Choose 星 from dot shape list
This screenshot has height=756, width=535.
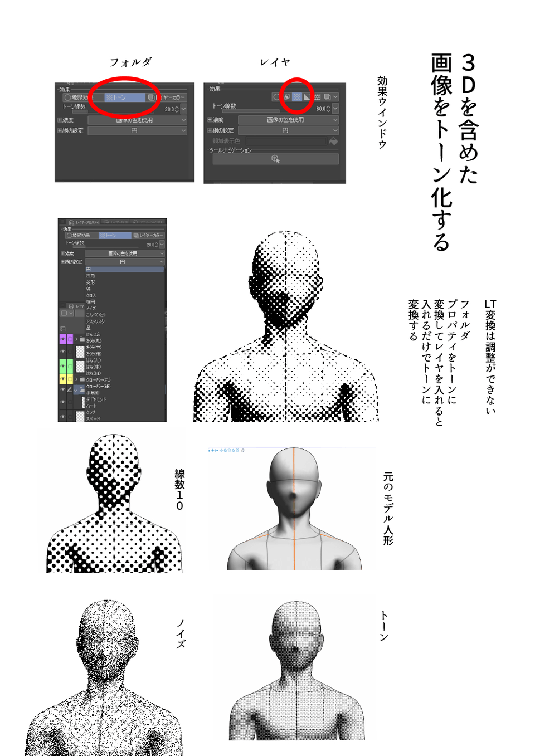point(88,328)
